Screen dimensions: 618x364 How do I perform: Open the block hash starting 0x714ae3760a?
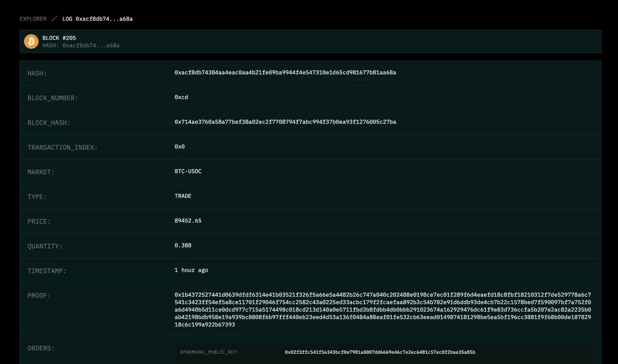285,122
